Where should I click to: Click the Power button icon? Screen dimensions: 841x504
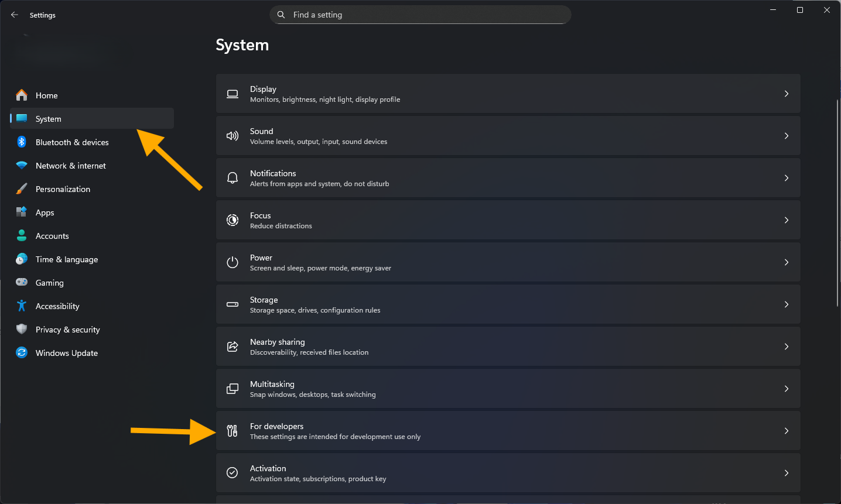click(x=232, y=262)
